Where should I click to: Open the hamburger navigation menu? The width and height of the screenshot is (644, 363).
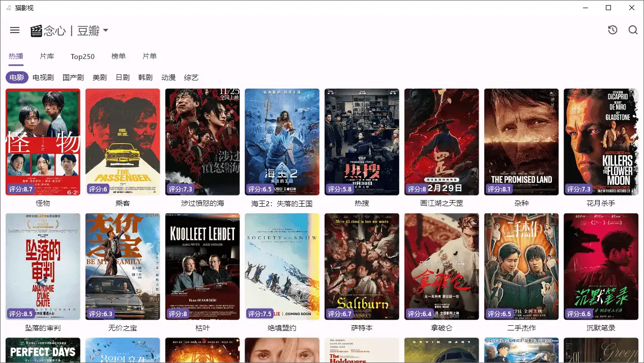15,30
